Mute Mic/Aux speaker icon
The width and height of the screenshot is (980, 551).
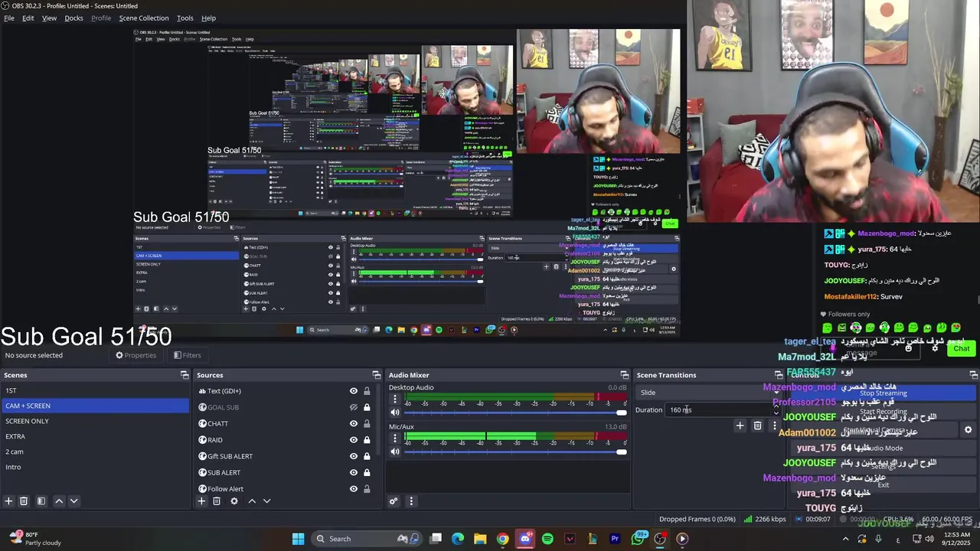395,452
